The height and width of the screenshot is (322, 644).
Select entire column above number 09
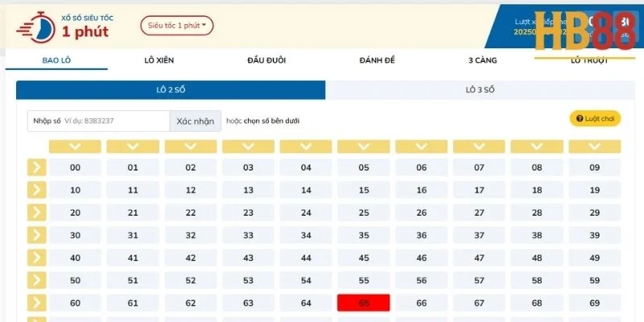(x=595, y=147)
